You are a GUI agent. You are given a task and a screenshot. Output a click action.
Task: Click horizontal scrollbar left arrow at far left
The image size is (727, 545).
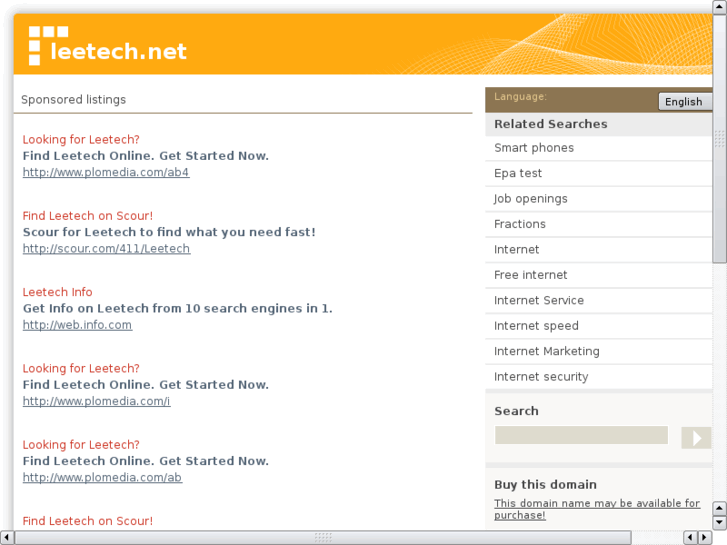(x=7, y=538)
